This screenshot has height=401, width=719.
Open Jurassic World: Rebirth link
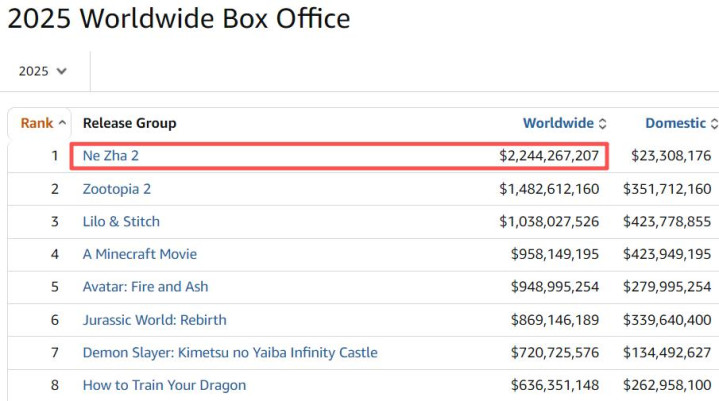(154, 320)
